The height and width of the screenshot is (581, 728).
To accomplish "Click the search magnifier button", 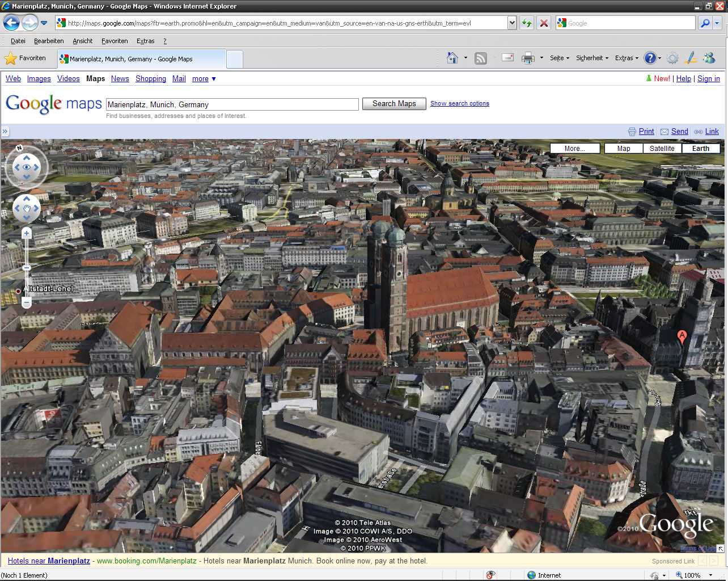I will [705, 23].
